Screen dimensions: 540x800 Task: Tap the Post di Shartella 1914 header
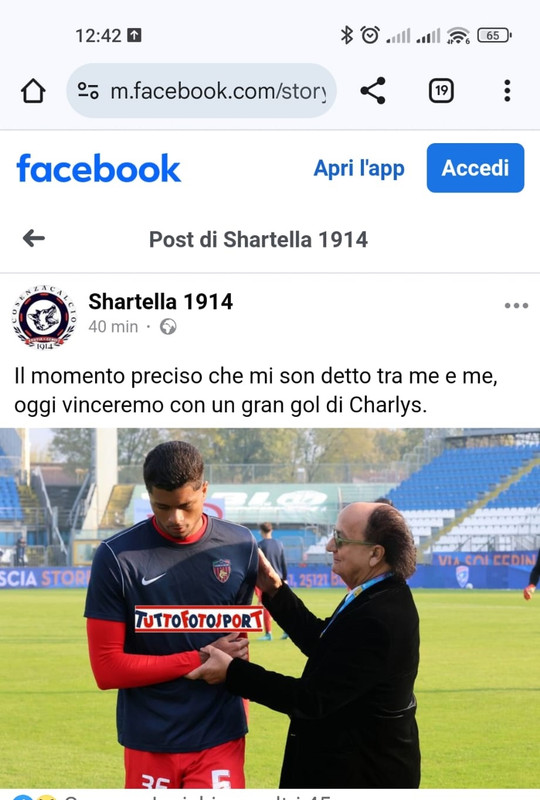[258, 239]
